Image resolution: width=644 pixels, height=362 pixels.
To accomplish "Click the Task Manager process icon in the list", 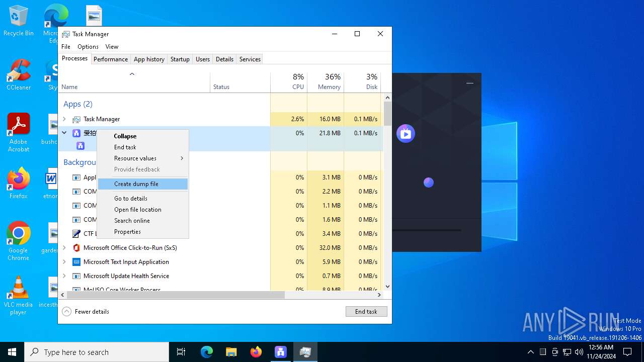I will pos(76,119).
